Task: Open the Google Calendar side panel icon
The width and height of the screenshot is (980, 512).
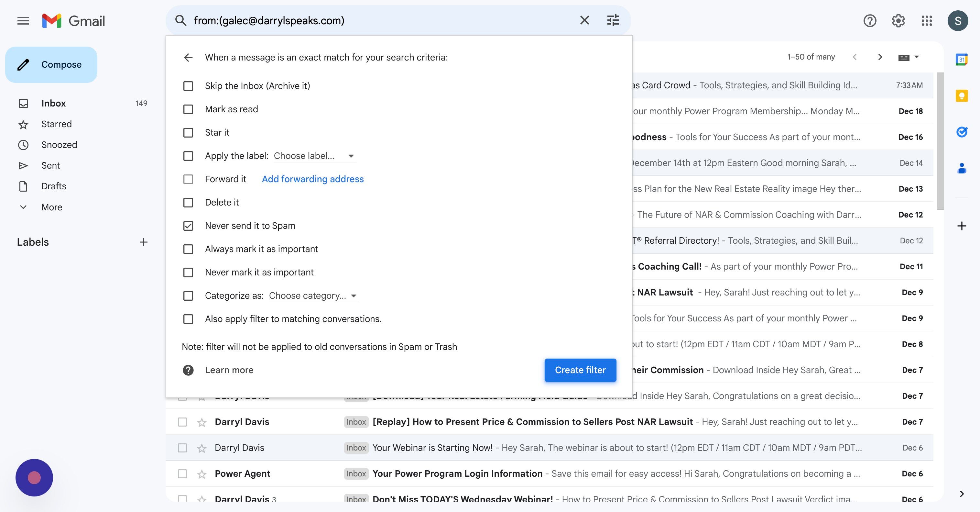Action: (961, 59)
